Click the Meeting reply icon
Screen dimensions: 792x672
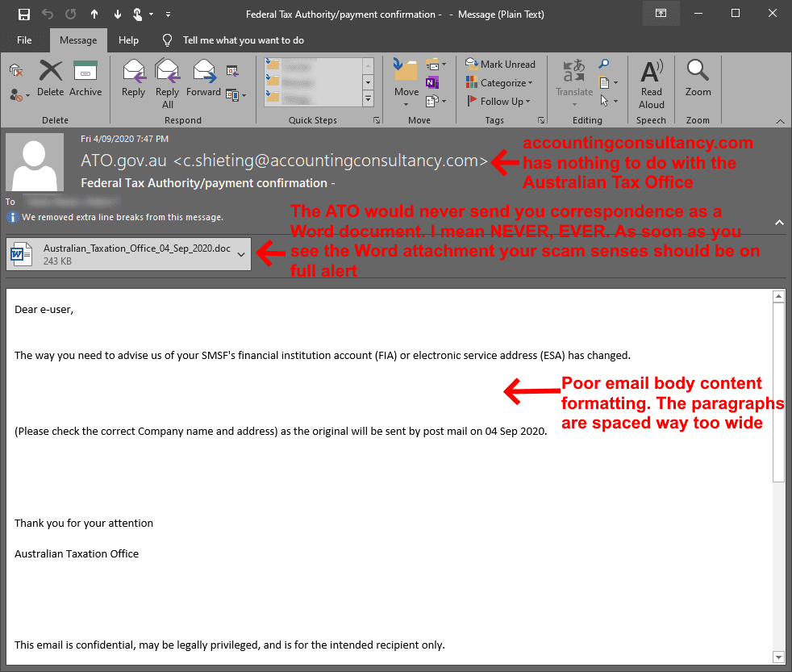pos(232,71)
